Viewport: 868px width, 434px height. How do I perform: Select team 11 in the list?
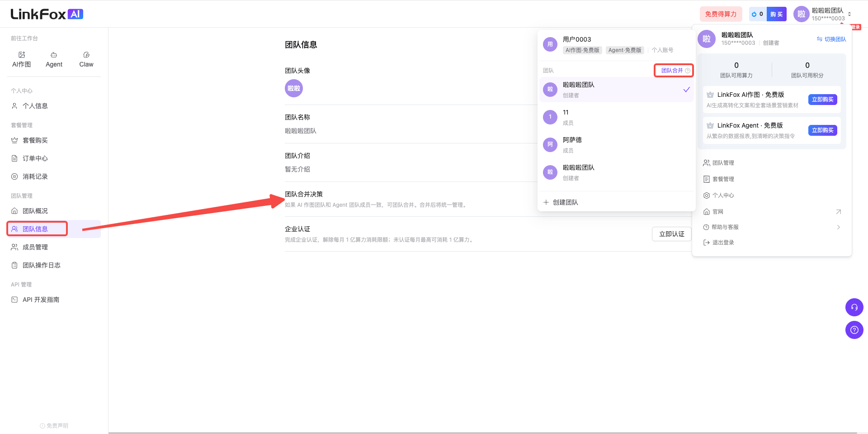[616, 117]
